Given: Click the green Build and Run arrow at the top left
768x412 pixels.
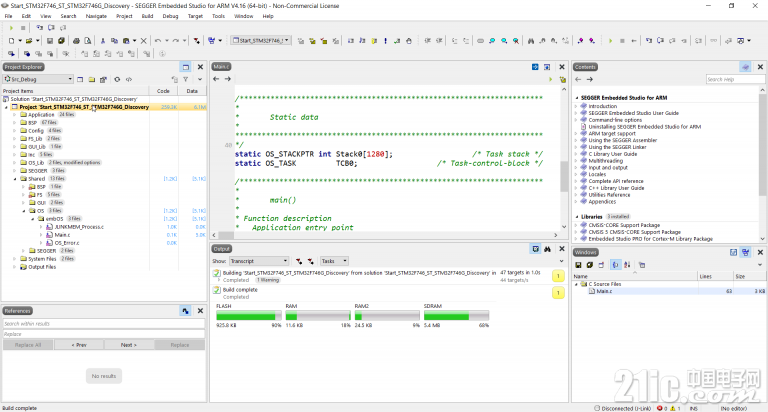Looking at the screenshot, I should coord(11,28).
